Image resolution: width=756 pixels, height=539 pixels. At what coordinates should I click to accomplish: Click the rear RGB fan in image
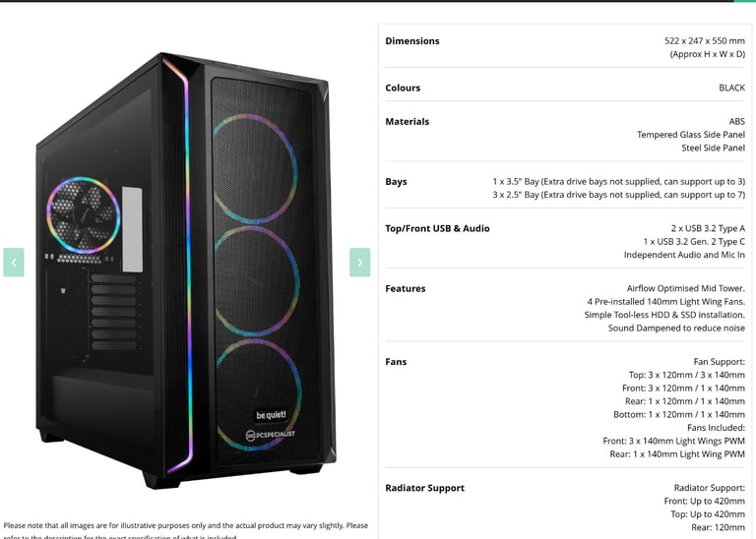pyautogui.click(x=84, y=215)
